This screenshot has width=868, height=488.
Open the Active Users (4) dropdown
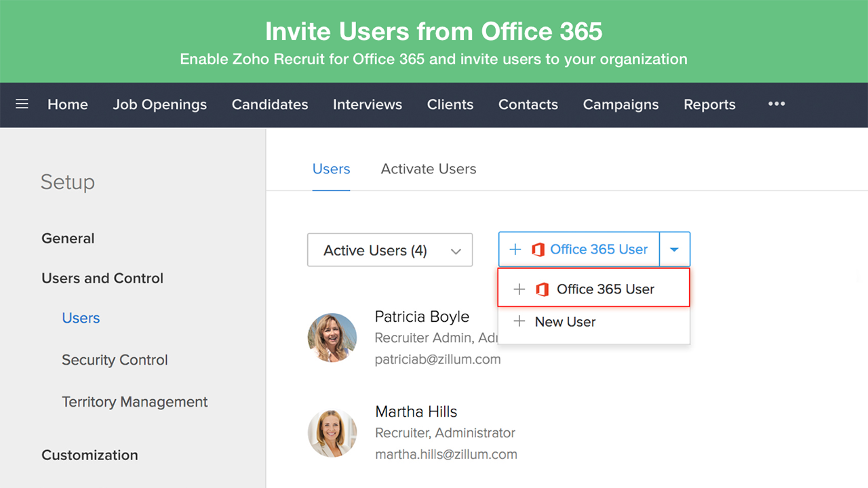[x=390, y=250]
